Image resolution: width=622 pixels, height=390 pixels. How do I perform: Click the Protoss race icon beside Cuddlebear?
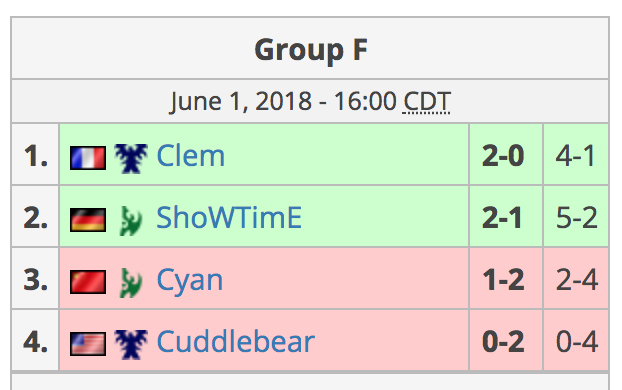[x=131, y=344]
